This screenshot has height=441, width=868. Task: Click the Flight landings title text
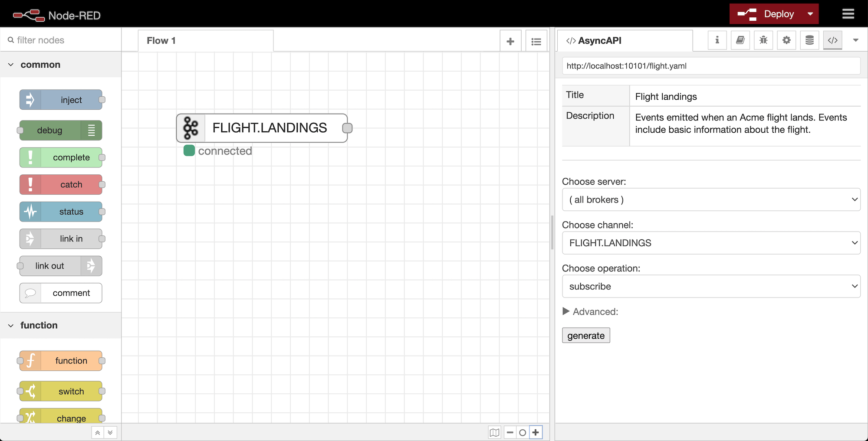point(666,97)
